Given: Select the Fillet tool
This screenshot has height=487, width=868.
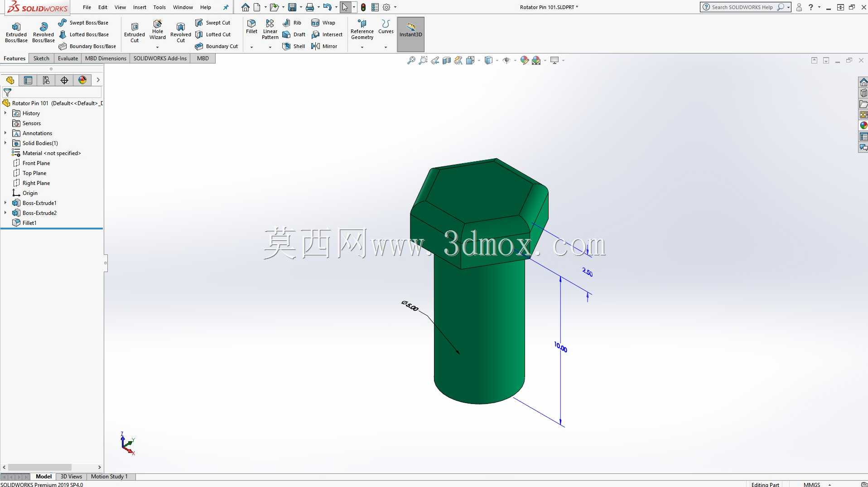Looking at the screenshot, I should (251, 27).
